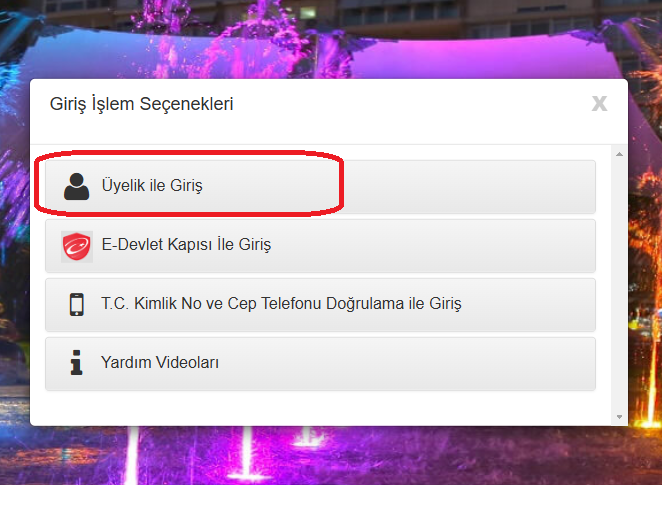Open T.C. Kimlik No phone verification login
Screen dimensions: 662x506
(320, 305)
